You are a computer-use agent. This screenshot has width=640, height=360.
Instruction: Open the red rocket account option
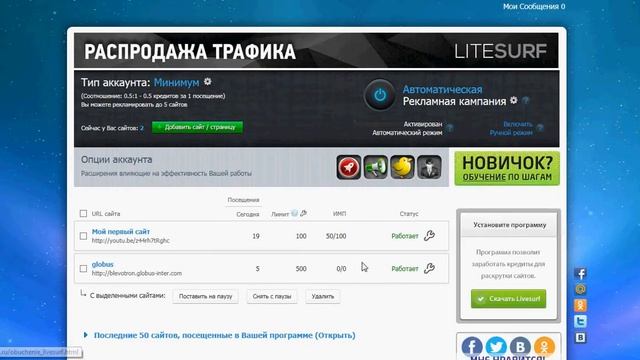[x=349, y=167]
